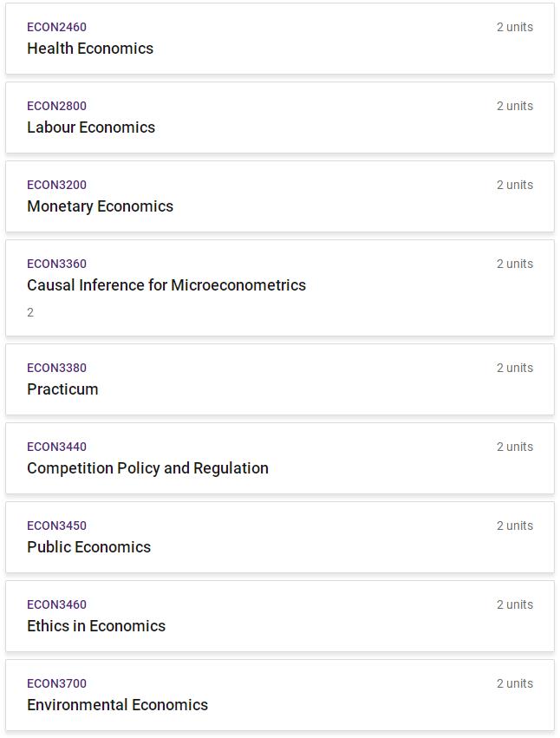Select the Environmental Economics course title

coord(117,705)
